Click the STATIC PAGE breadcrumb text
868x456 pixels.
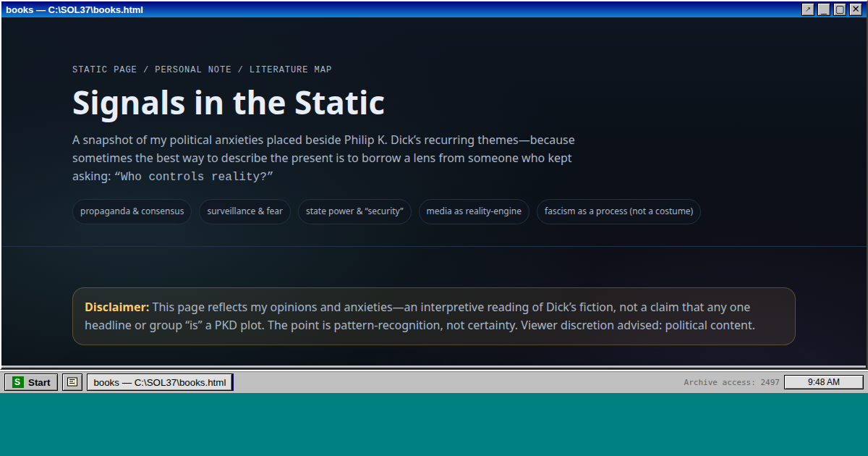click(x=104, y=69)
